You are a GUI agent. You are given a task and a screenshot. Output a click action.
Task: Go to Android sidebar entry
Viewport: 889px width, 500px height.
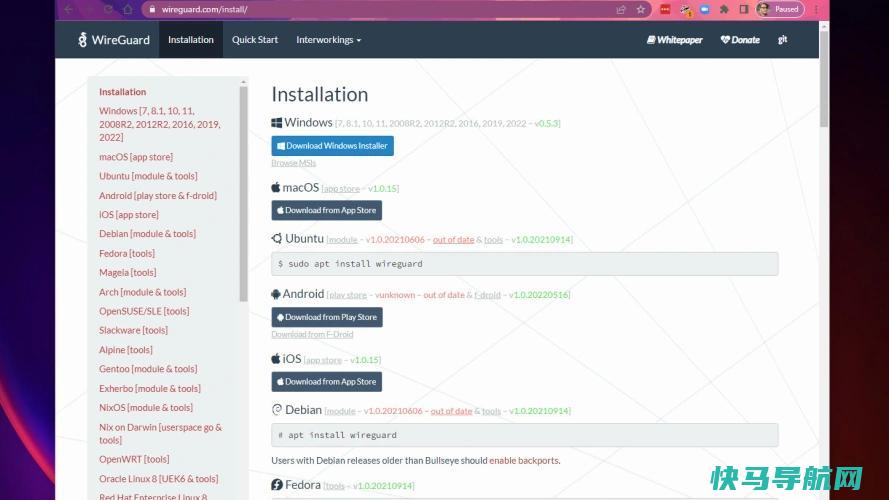pyautogui.click(x=158, y=196)
